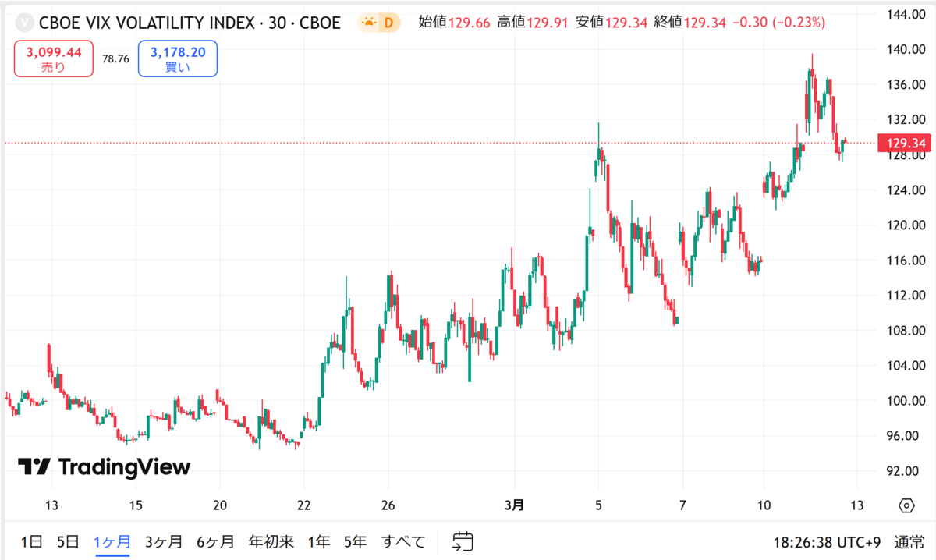Screen dimensions: 936x560
Task: Click the orange D delayed data badge
Action: pyautogui.click(x=390, y=23)
